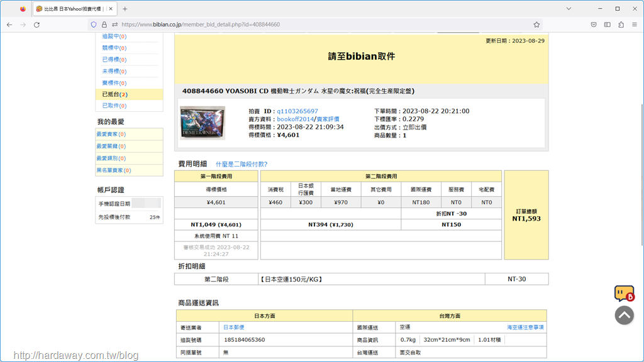Click the NT394 (¥1,730) subtotal
Screen dimensions: 644x362
(x=331, y=225)
